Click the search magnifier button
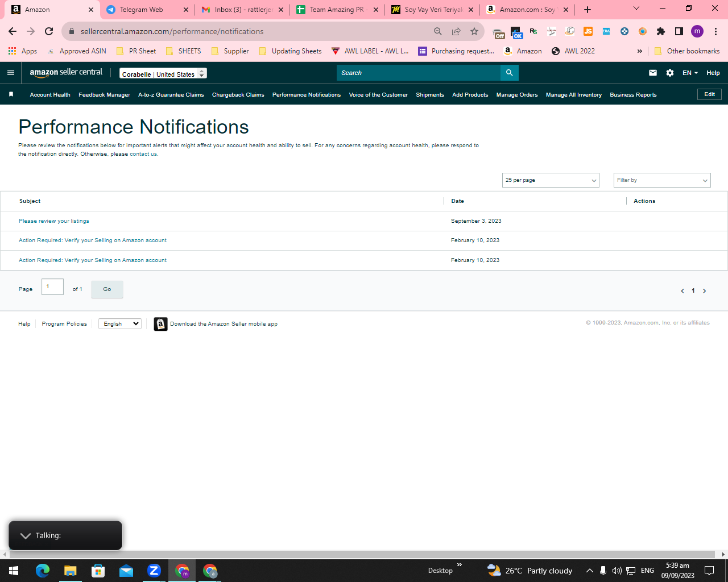Screen dimensions: 728x582 (509, 73)
